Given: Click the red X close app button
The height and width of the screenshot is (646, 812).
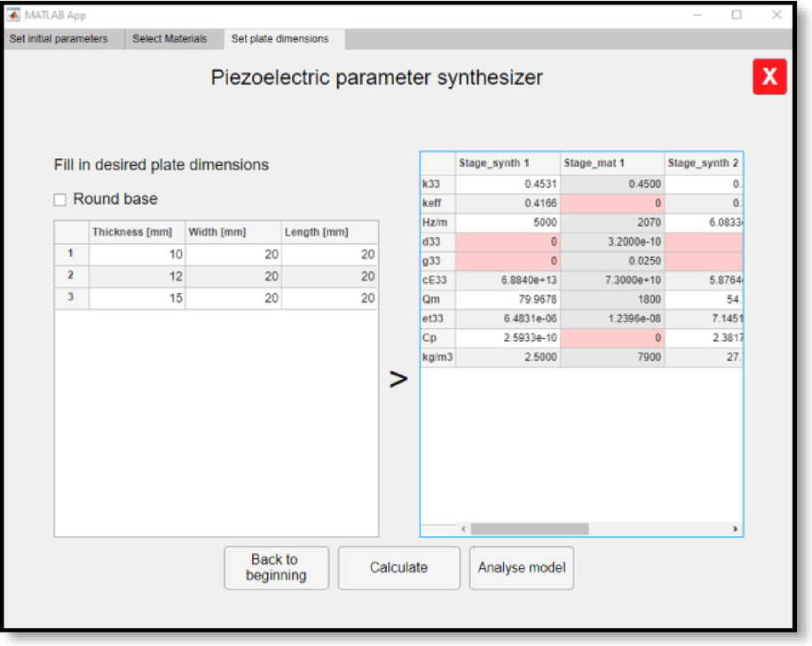Looking at the screenshot, I should pos(769,77).
